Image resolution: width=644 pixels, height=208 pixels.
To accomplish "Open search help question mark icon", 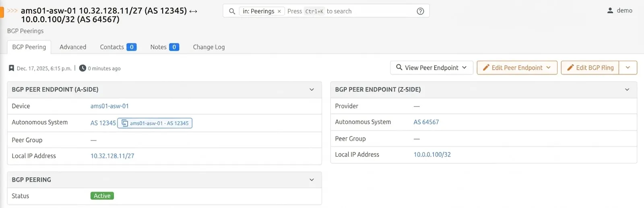I will point(420,11).
